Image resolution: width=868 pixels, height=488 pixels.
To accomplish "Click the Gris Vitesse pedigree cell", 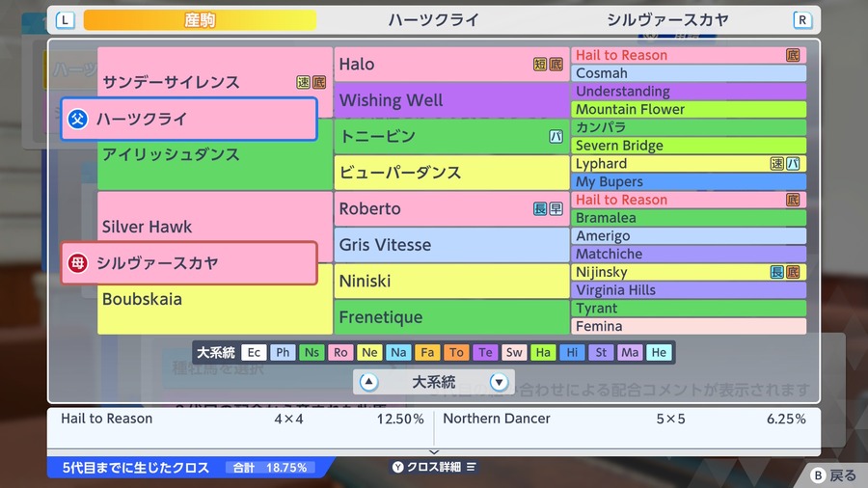I will point(451,245).
